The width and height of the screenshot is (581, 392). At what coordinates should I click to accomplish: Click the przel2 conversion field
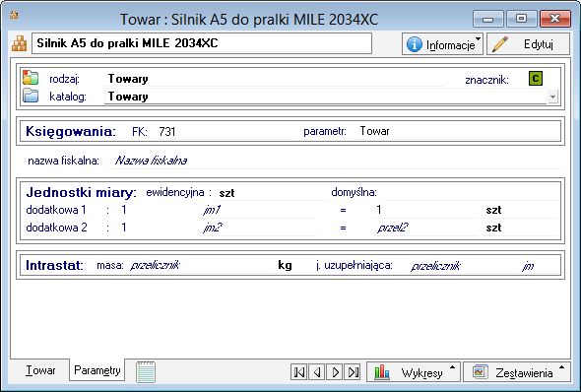(425, 228)
